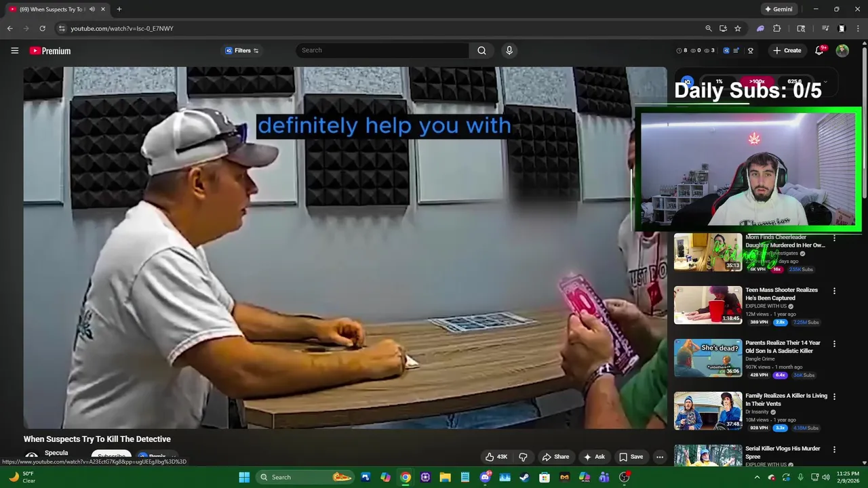Open options for Mom Finds Cheerleader video
Image resolution: width=868 pixels, height=488 pixels.
click(834, 238)
